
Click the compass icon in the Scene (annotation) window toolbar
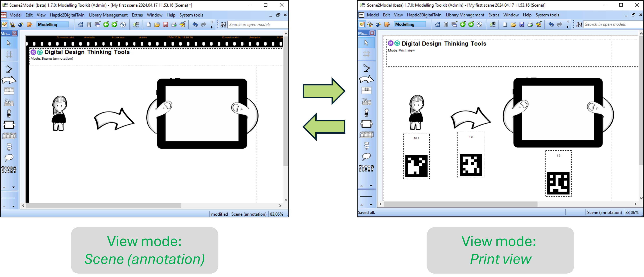pyautogui.click(x=123, y=24)
